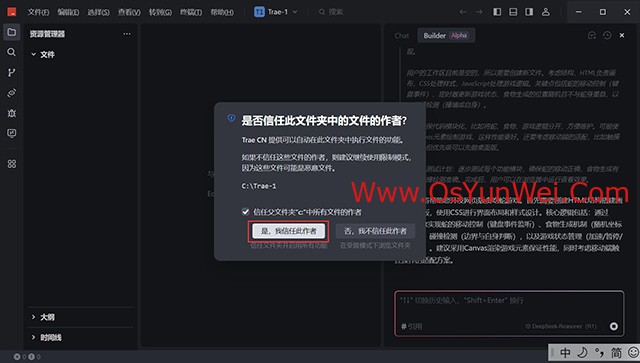640x363 pixels.
Task: Click the errors indicator in status bar
Action: click(x=20, y=356)
